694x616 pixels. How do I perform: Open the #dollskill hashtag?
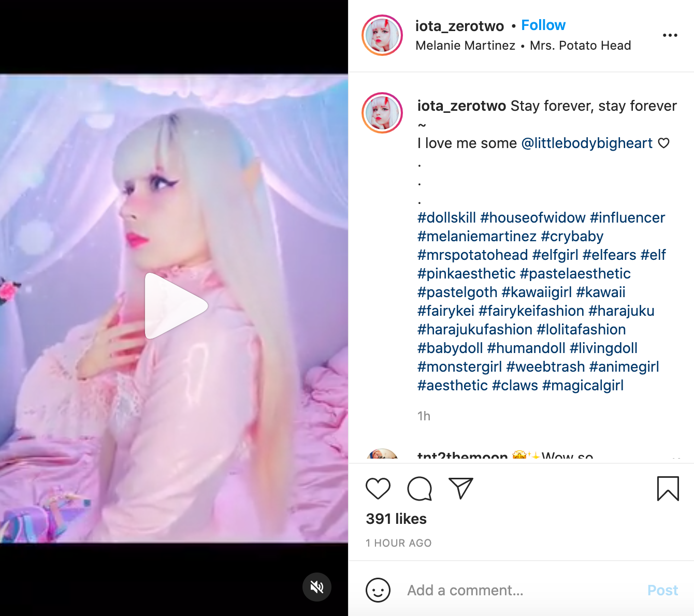[x=446, y=218]
